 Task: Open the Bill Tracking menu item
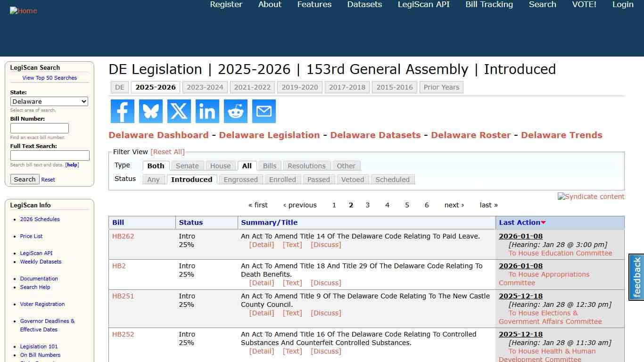click(489, 5)
